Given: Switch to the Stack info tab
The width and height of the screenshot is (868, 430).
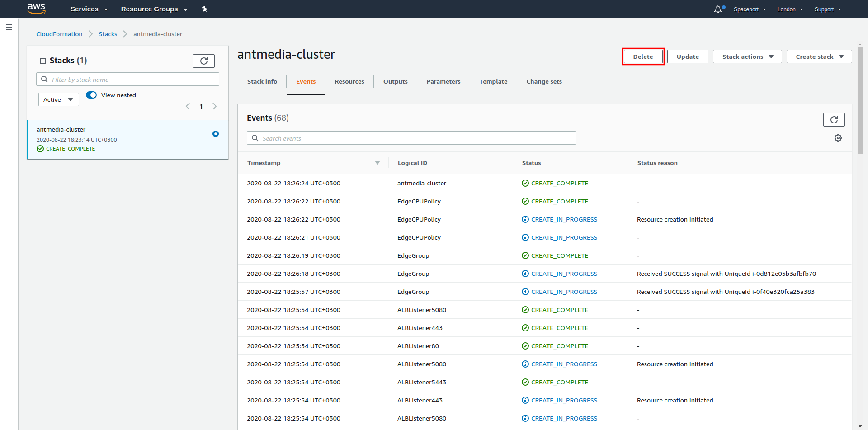Looking at the screenshot, I should 262,82.
